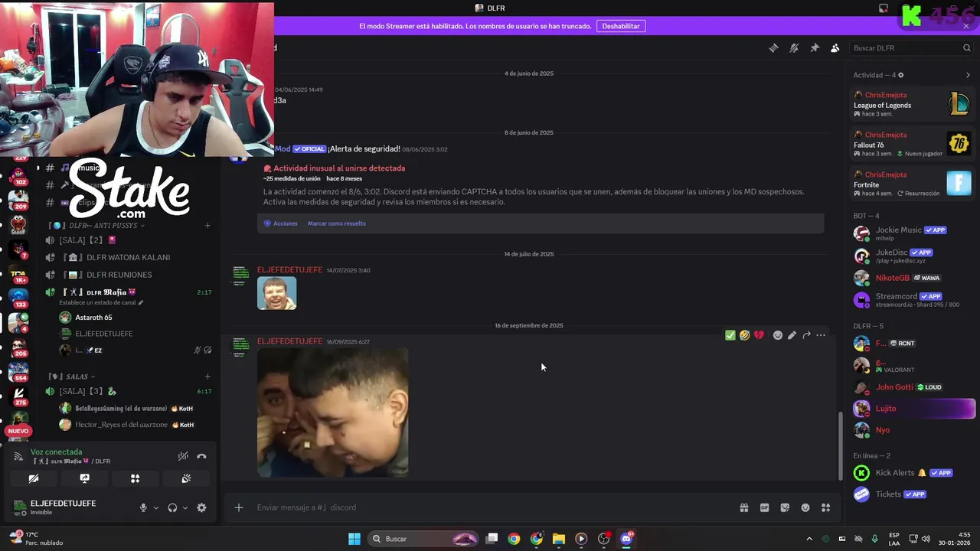980x551 pixels.
Task: Open the Fallout 76 game icon
Action: click(959, 143)
